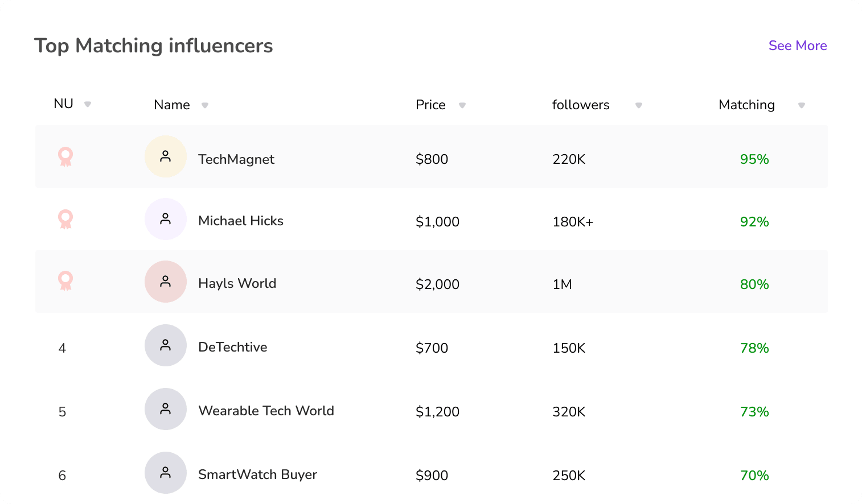Screen dimensions: 862x504
Task: Open the Wearable Tech World entry
Action: pyautogui.click(x=266, y=411)
